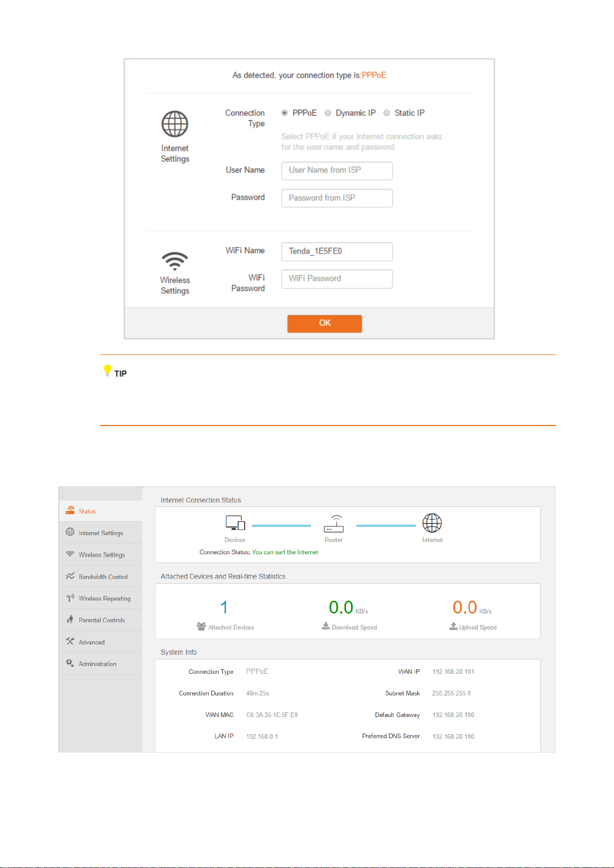
Task: Click the WiFi Name field with Tenda_1E5FE0
Action: click(x=337, y=251)
